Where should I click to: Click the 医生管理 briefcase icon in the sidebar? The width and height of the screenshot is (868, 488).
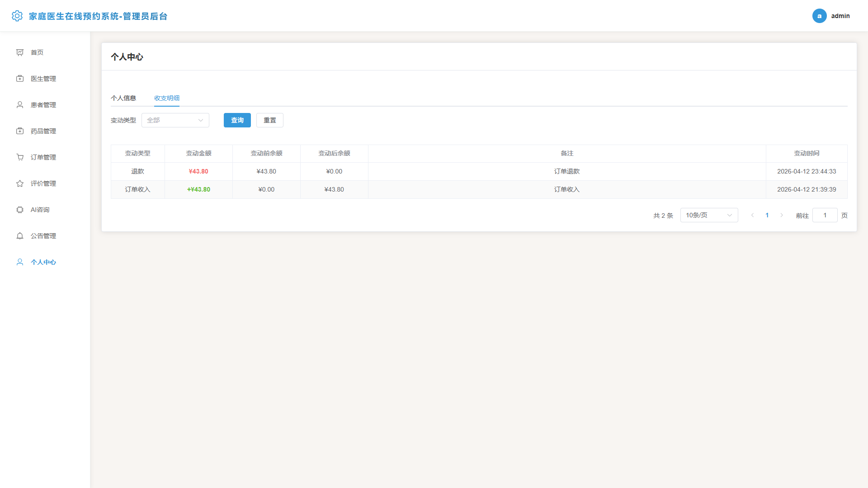point(20,79)
